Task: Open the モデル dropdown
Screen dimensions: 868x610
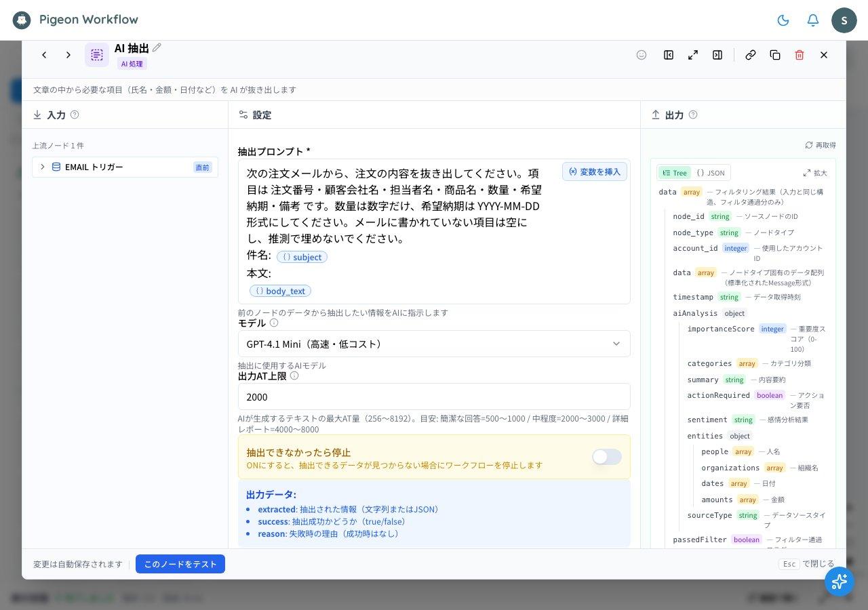Action: click(434, 344)
